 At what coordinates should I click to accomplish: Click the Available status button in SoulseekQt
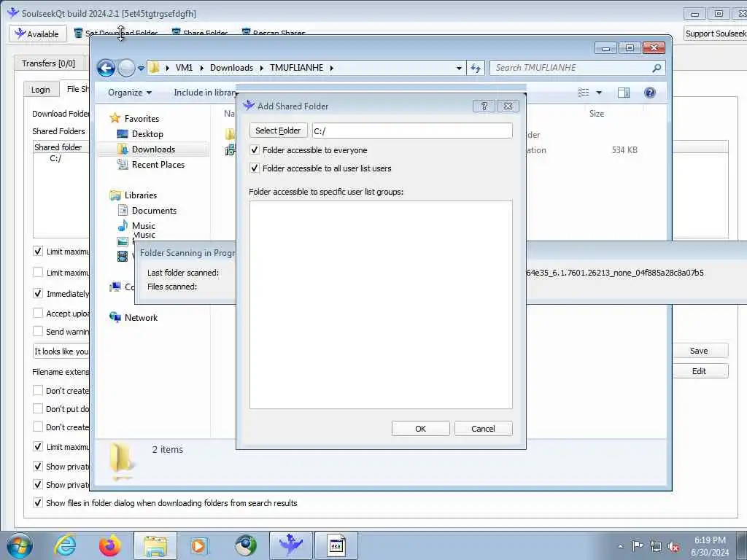38,34
